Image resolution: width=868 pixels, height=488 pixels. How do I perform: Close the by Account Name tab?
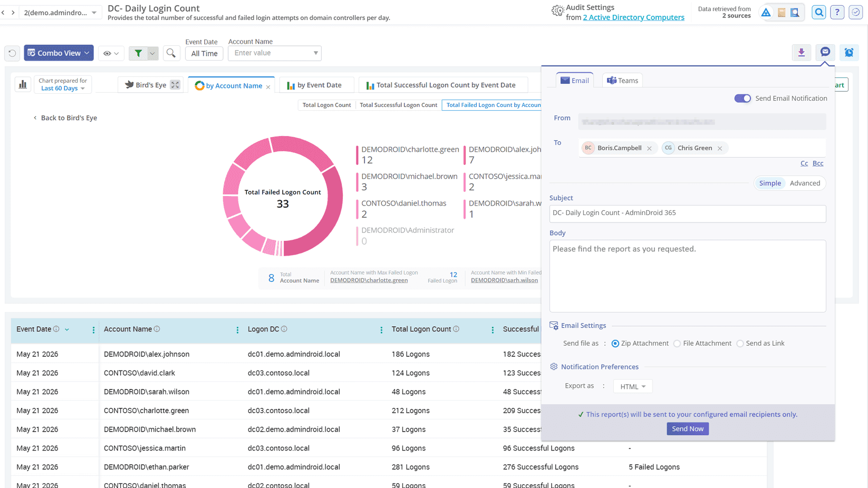(268, 87)
